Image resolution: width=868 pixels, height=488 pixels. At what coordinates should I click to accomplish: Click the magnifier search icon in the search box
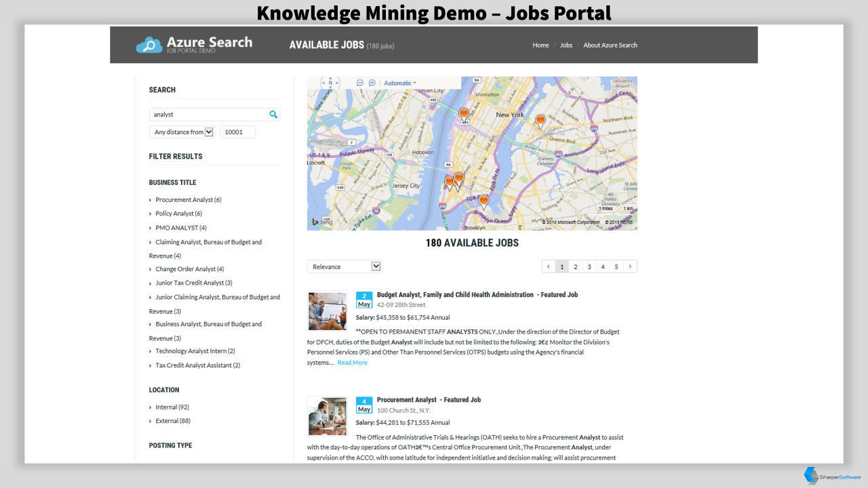[273, 115]
